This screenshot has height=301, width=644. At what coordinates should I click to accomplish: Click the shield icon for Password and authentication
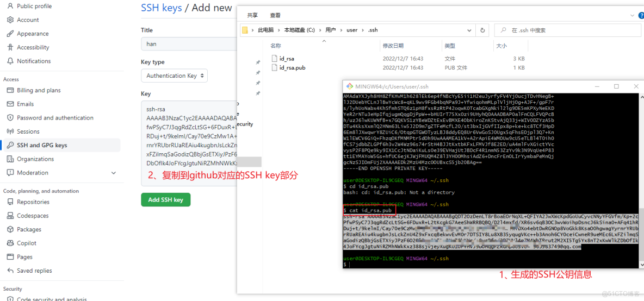tap(10, 118)
